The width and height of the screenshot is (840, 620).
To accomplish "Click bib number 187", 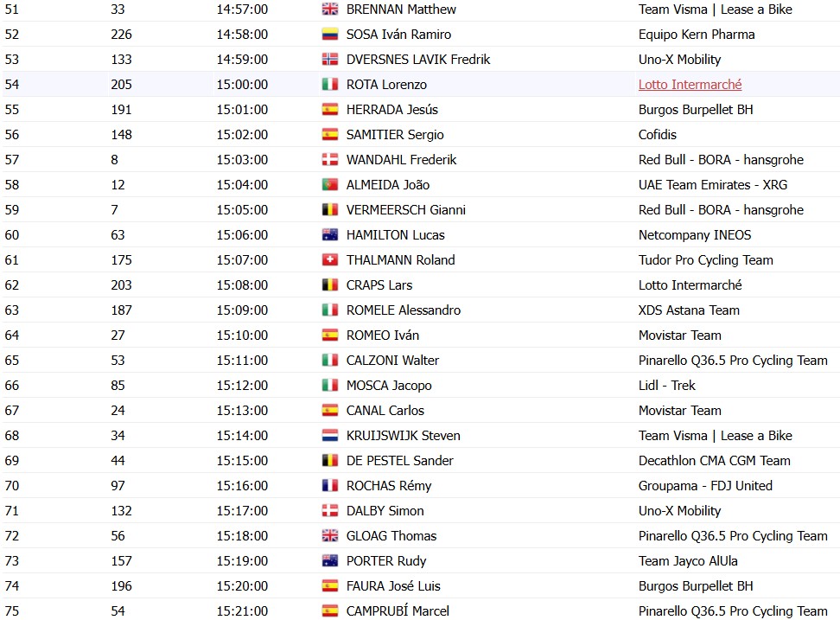I will [122, 310].
